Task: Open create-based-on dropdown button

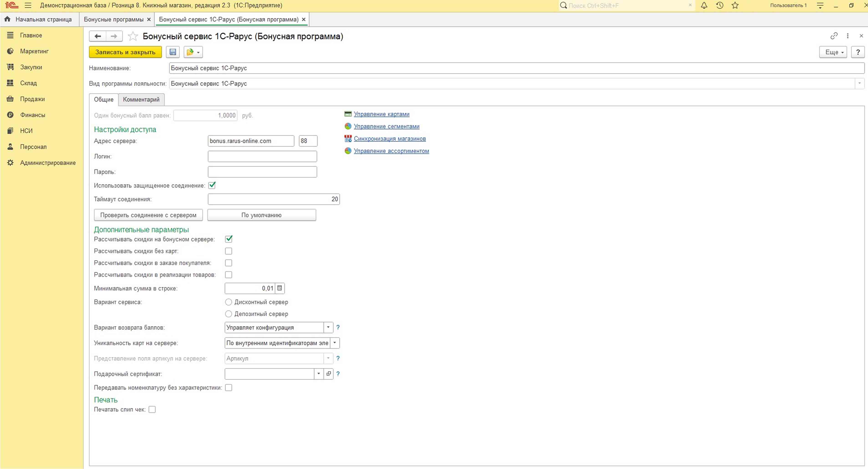Action: (193, 52)
